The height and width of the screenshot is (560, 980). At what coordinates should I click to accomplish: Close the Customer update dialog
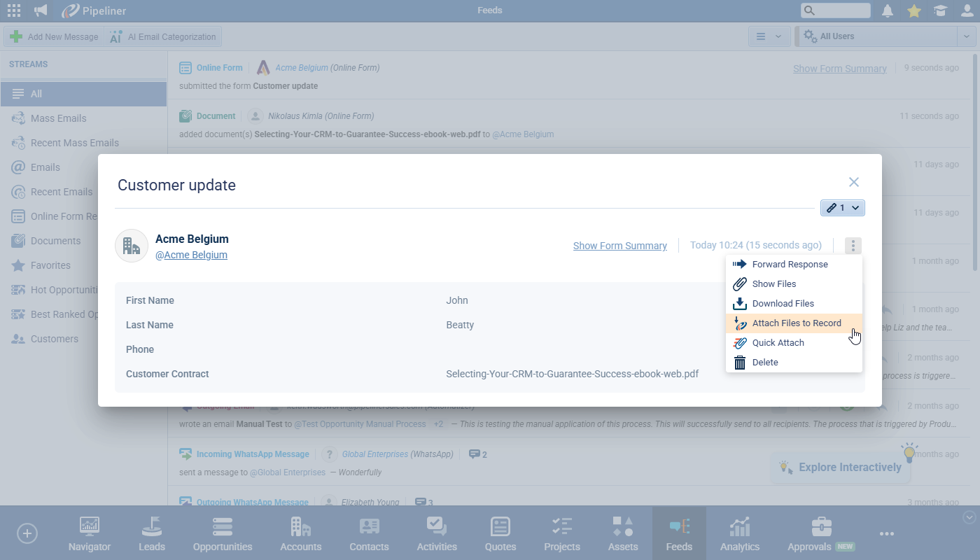pyautogui.click(x=853, y=182)
